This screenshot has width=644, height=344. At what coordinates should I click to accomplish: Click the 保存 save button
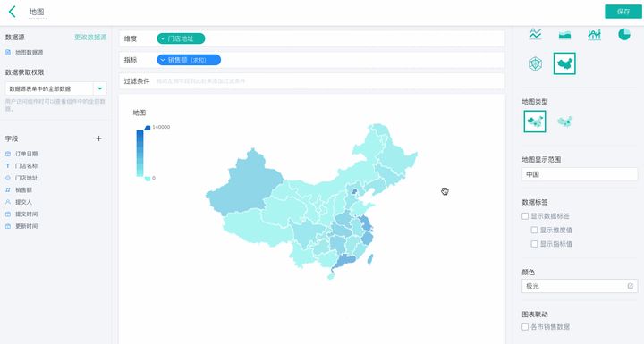click(x=623, y=12)
